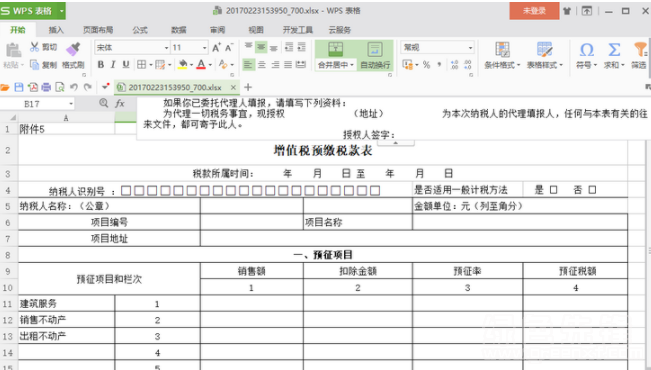Open print preview icon
The width and height of the screenshot is (651, 370).
(x=60, y=87)
